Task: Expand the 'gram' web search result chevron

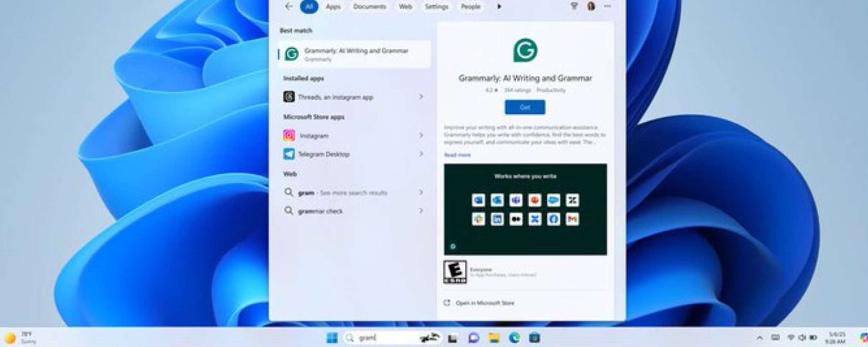Action: 421,192
